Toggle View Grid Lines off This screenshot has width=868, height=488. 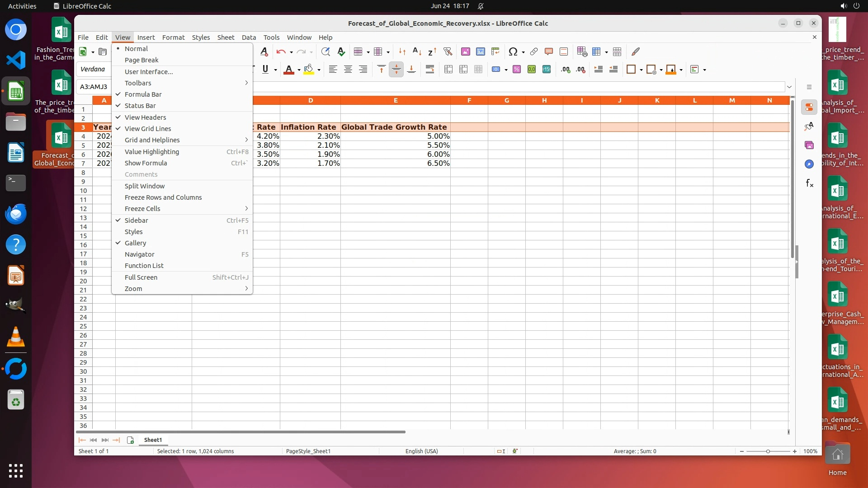coord(147,129)
